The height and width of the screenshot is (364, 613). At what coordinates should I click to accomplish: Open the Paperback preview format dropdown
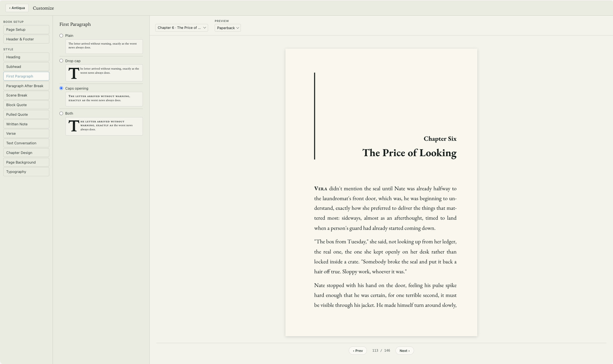[228, 28]
